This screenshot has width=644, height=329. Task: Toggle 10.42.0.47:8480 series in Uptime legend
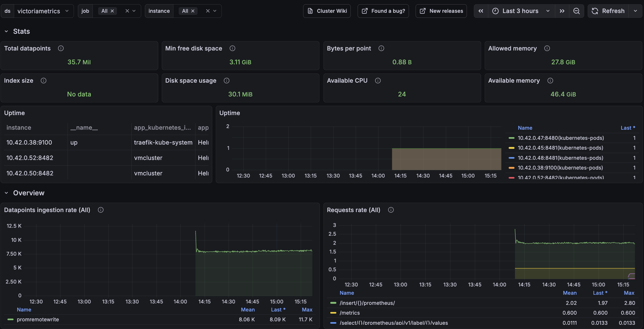coord(561,138)
